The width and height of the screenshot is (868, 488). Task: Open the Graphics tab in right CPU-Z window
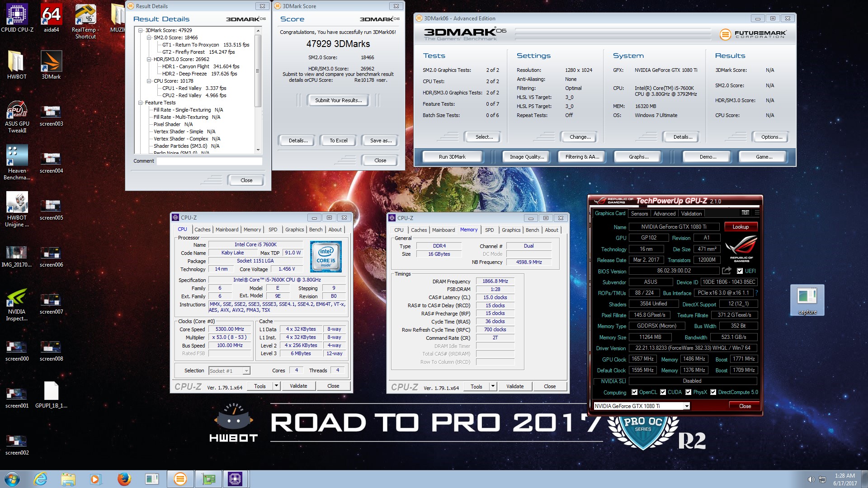pos(511,230)
